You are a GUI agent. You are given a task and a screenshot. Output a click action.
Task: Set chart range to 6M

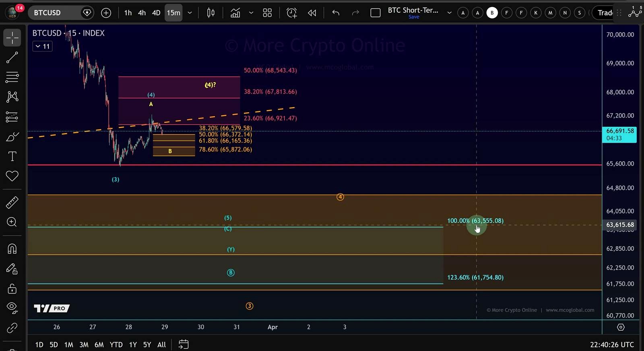tap(99, 345)
